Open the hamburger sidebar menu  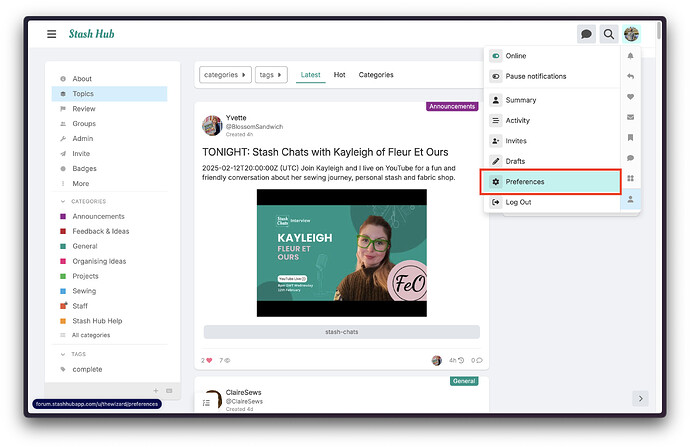coord(51,34)
